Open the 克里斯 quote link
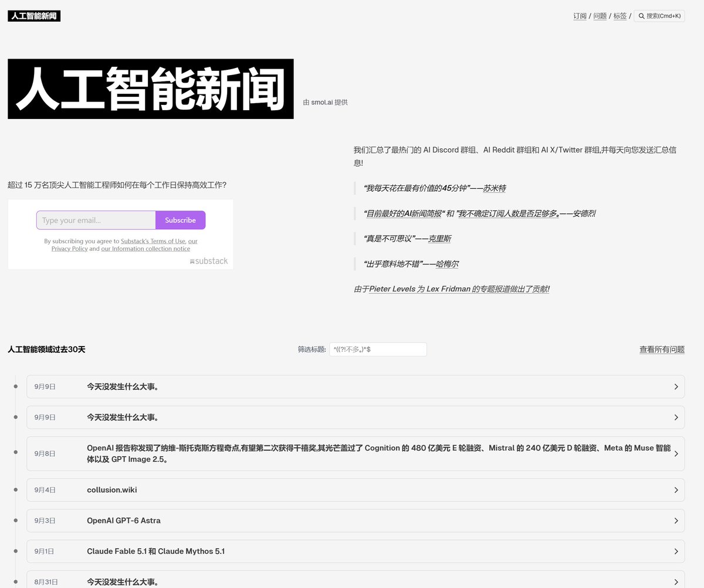This screenshot has height=588, width=704. point(439,239)
